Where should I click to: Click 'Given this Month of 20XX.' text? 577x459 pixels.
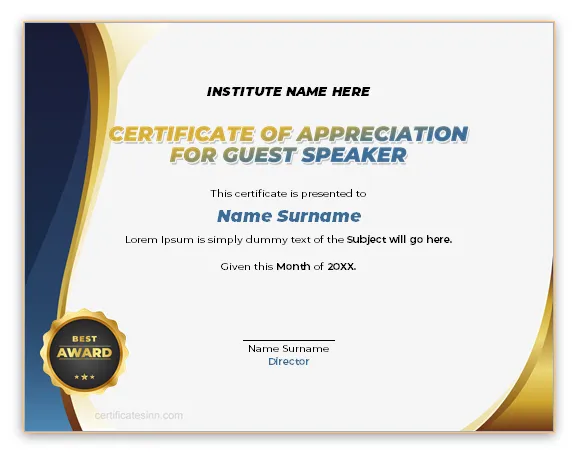point(288,266)
